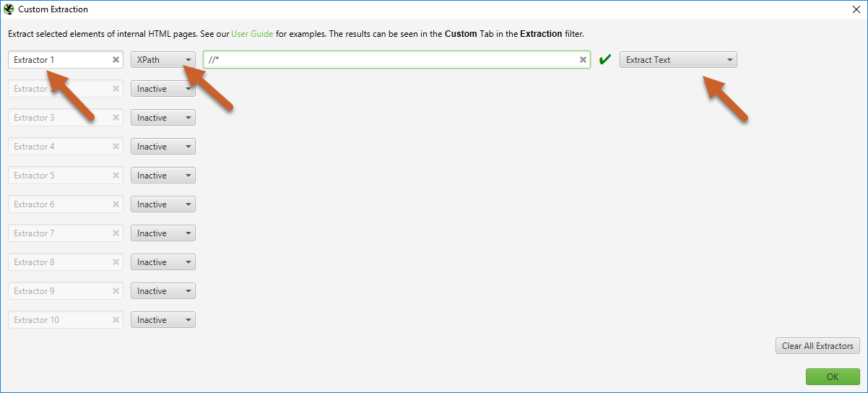Open the Extract Text dropdown

pos(678,60)
